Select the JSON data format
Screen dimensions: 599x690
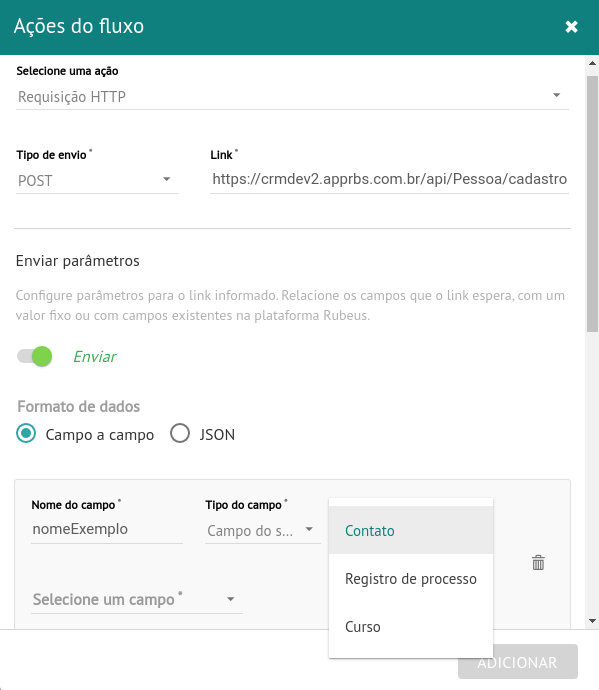[x=180, y=433]
